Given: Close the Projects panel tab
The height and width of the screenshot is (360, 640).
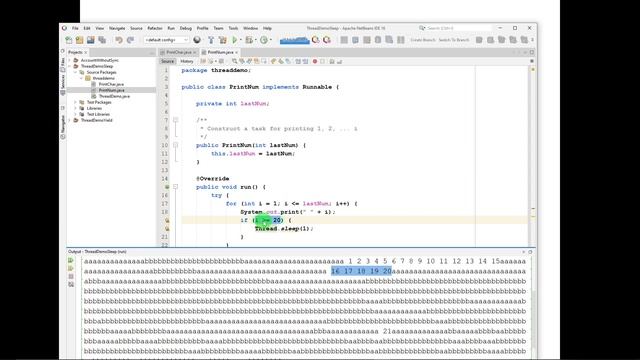Looking at the screenshot, I should (86, 52).
